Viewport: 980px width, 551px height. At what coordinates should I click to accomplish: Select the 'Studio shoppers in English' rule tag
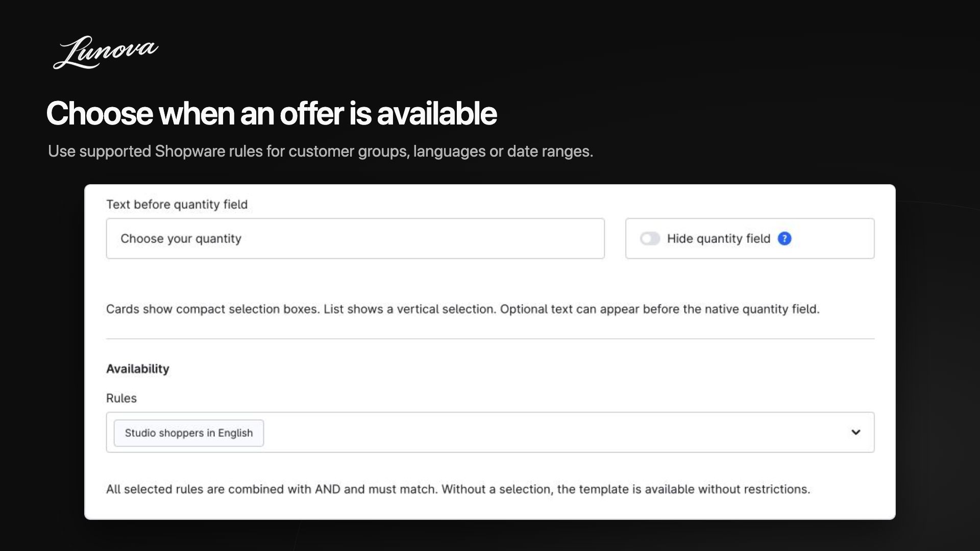coord(189,433)
